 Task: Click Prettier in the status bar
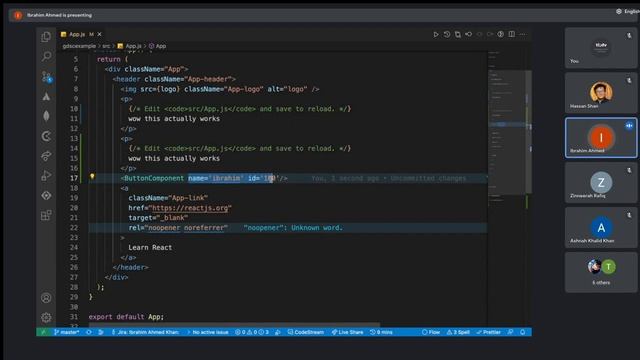(x=488, y=332)
